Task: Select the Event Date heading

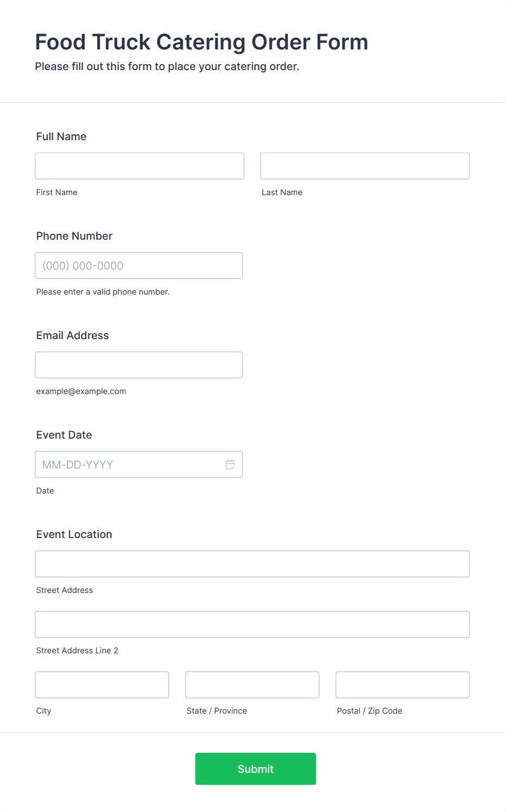Action: coord(64,435)
